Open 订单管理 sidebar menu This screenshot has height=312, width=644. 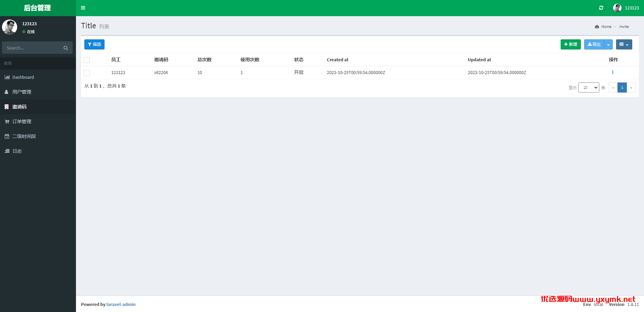click(x=38, y=122)
